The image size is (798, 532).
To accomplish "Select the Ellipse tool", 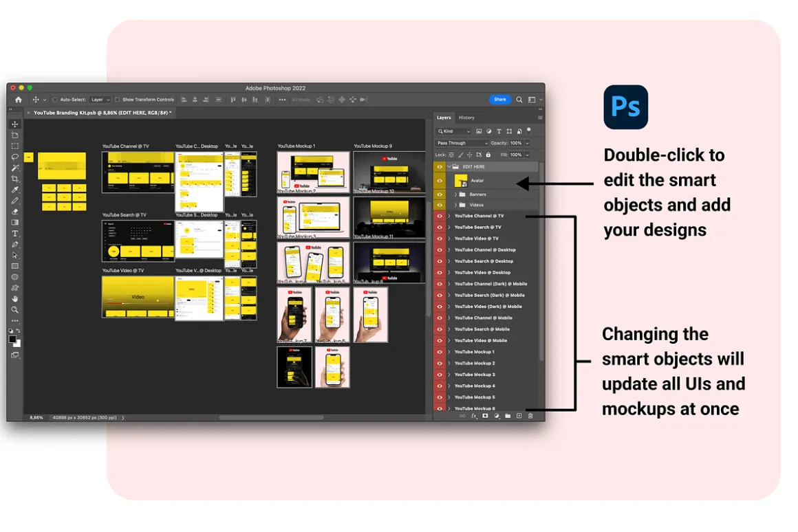I will [x=14, y=277].
